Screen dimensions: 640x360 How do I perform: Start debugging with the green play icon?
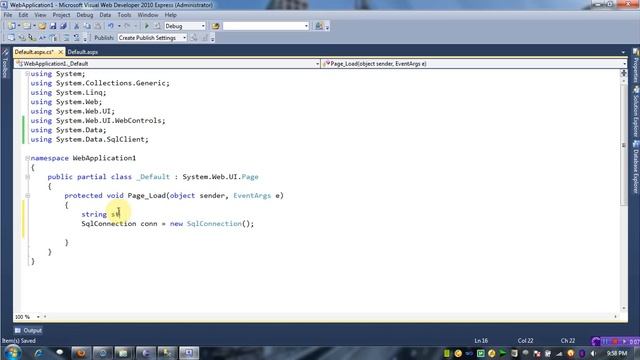tap(147, 26)
